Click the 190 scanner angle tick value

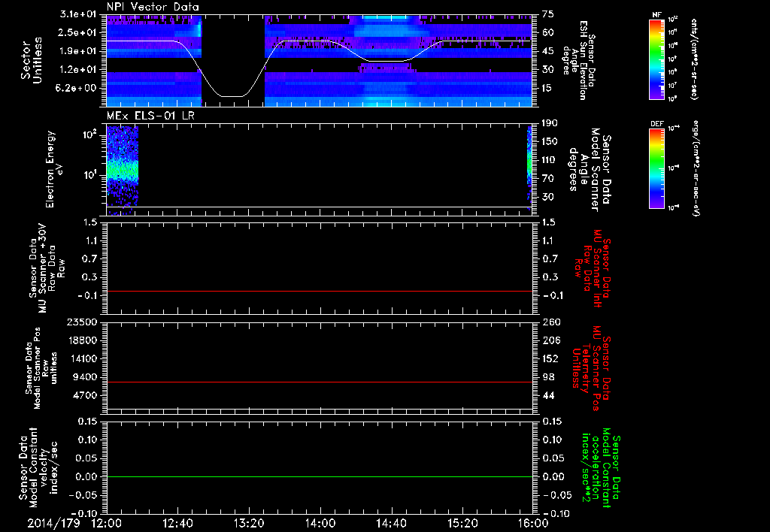coord(550,123)
